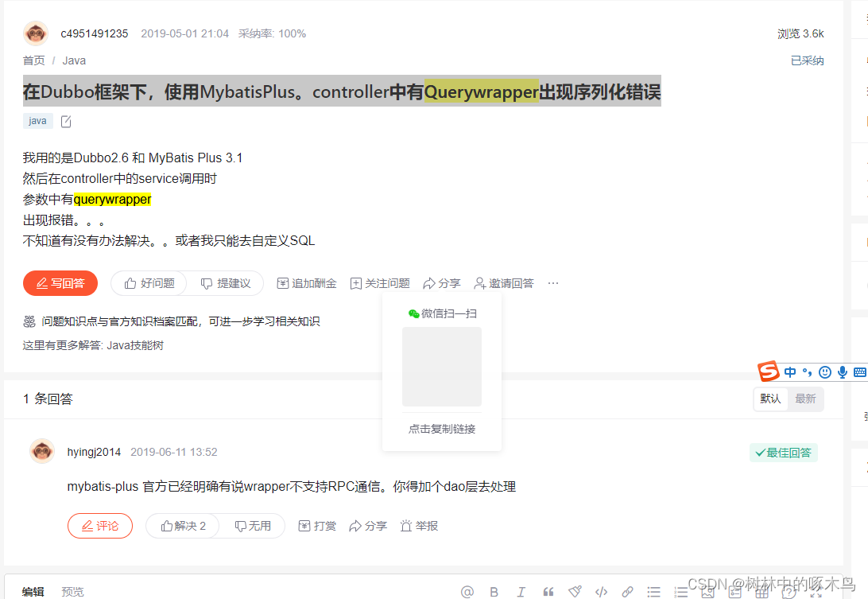Click the 写回答 write answer button
The height and width of the screenshot is (599, 868).
click(60, 283)
